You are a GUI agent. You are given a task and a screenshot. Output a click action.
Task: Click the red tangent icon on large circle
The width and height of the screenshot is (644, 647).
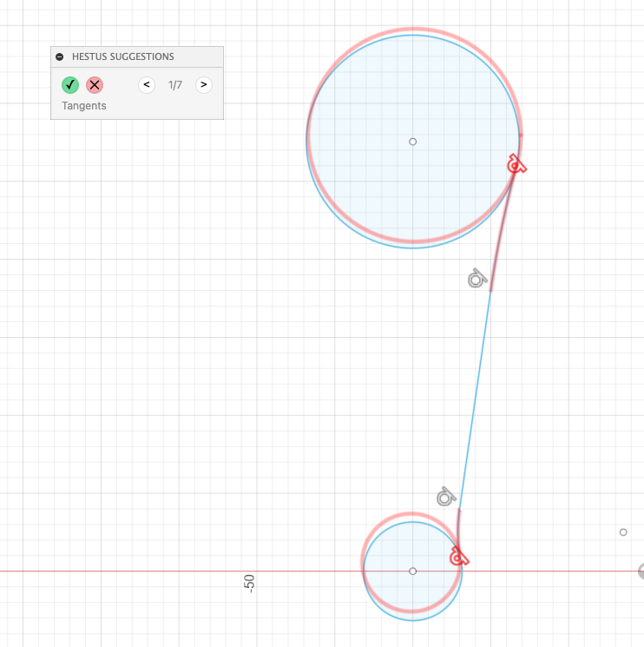516,164
